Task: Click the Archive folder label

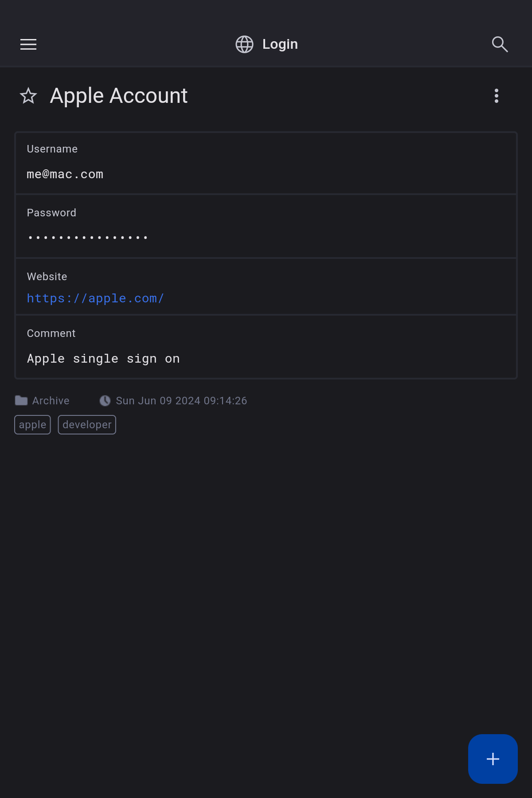Action: 51,401
